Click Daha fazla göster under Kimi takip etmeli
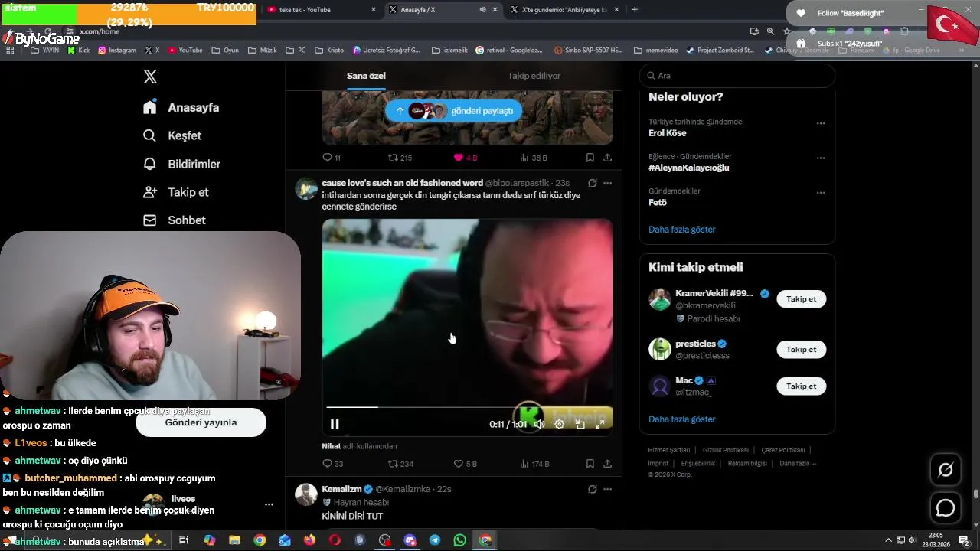Screen dimensions: 980x551 [682, 419]
